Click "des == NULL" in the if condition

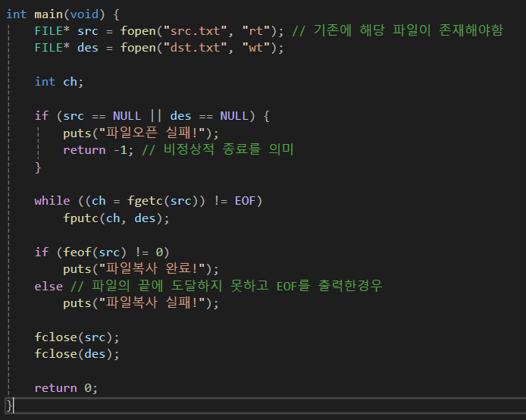[x=209, y=116]
